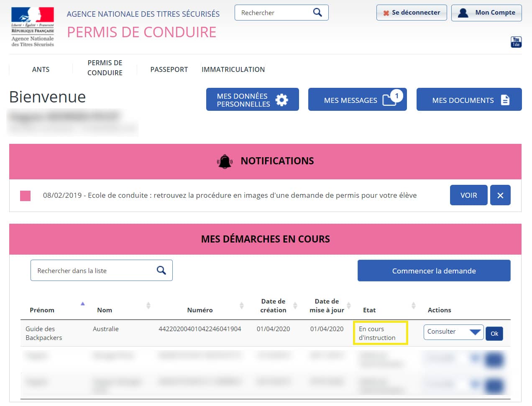Click the 08/02/2019 Ecole de conduite notification text

pyautogui.click(x=230, y=195)
